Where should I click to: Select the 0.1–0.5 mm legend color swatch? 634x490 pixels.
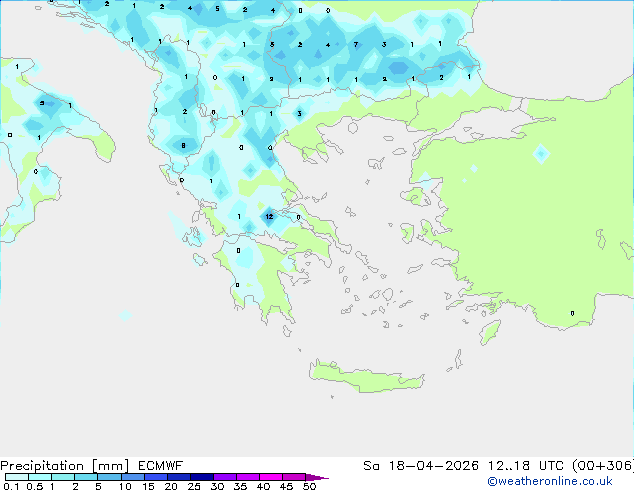[x=17, y=477]
